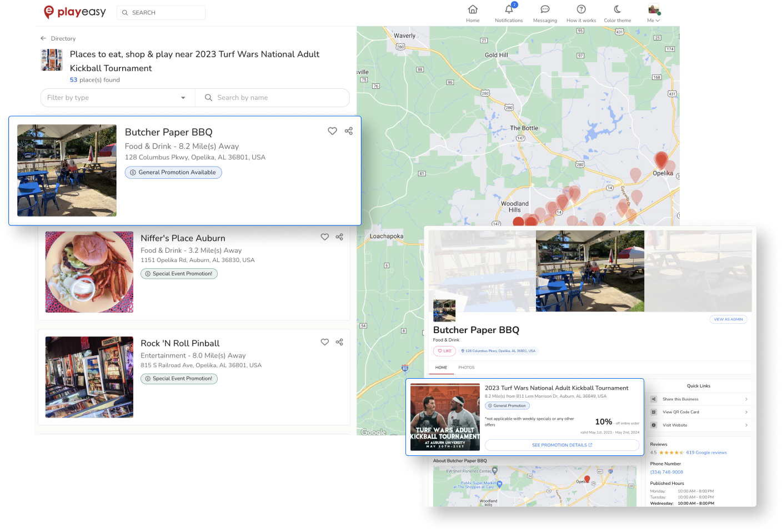Click SEE PROMOTION DETAILS button
This screenshot has height=532, width=782.
pyautogui.click(x=562, y=445)
